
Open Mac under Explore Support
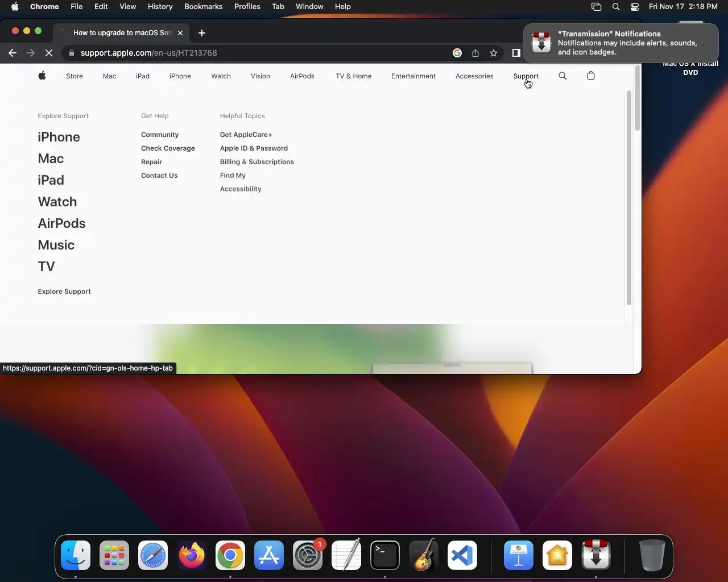51,159
